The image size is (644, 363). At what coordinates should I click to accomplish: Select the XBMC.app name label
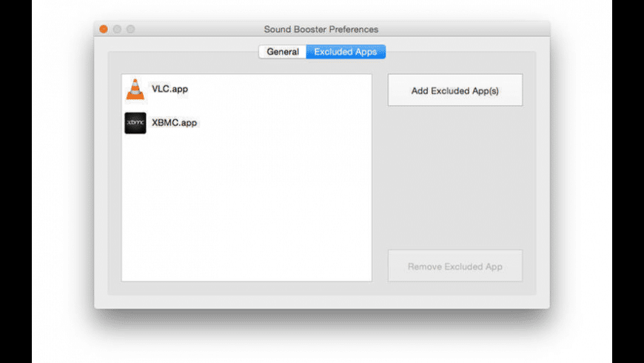174,122
